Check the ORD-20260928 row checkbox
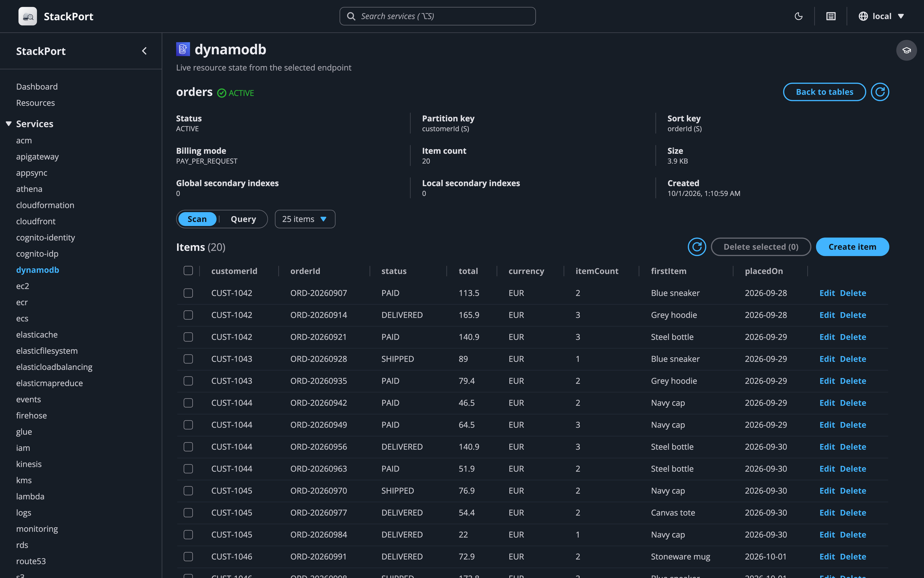 click(x=188, y=359)
